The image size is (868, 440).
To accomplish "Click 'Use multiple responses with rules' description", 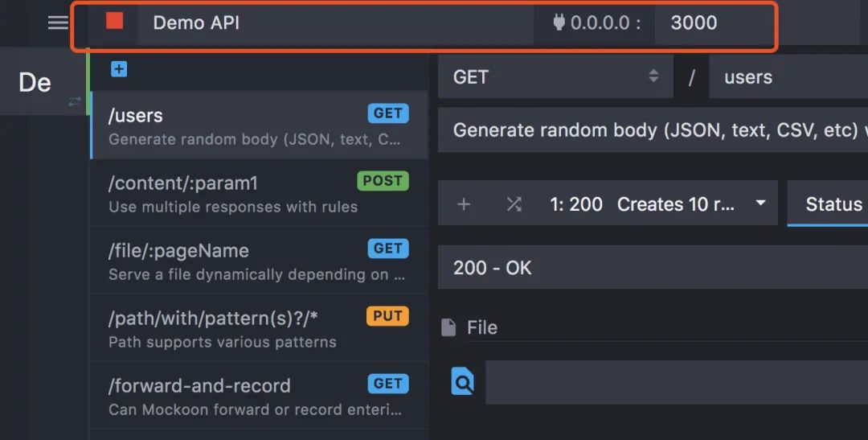I will click(233, 207).
